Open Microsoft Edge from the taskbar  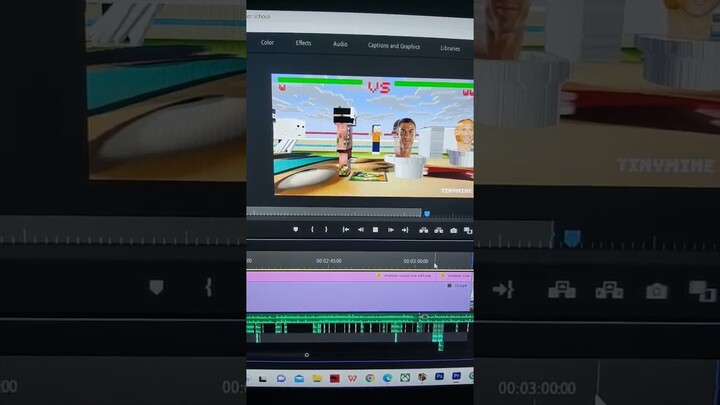(387, 377)
